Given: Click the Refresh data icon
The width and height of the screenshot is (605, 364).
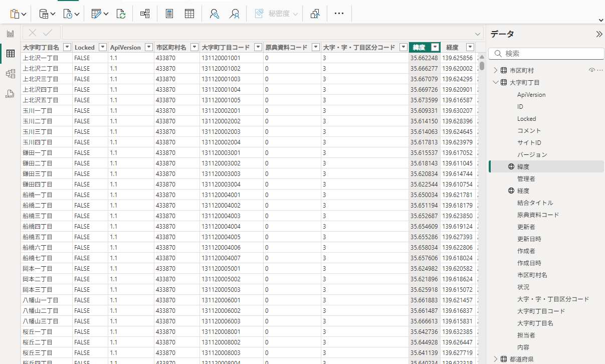Looking at the screenshot, I should coord(121,14).
